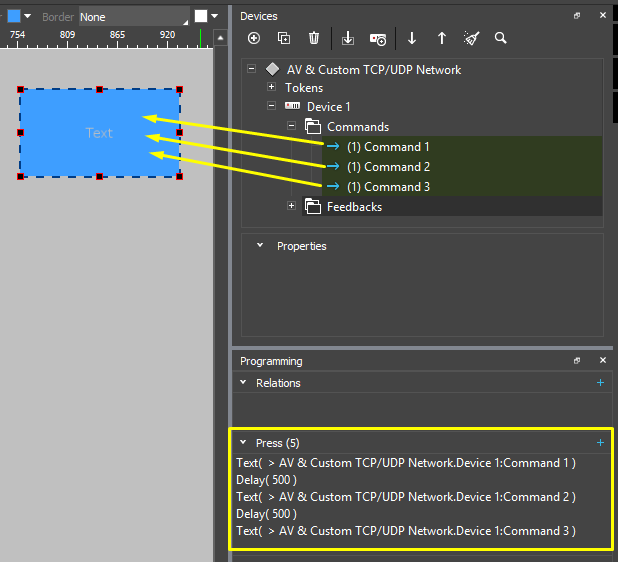The width and height of the screenshot is (618, 562).
Task: Select the blue Text button on canvas
Action: click(99, 133)
